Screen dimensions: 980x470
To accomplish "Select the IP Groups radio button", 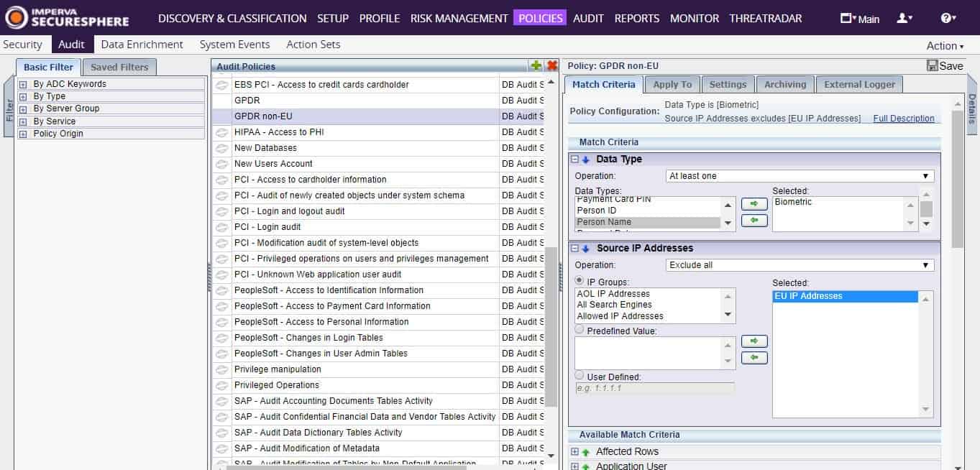I will click(580, 281).
